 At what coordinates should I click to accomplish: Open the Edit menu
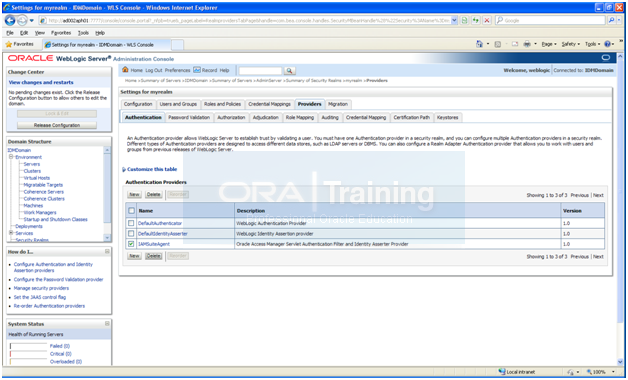point(24,33)
